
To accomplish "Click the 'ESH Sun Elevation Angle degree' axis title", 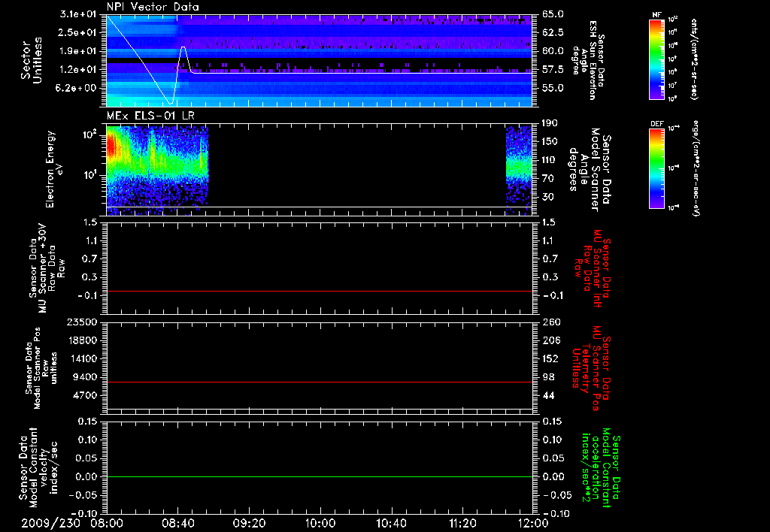I will [x=588, y=60].
